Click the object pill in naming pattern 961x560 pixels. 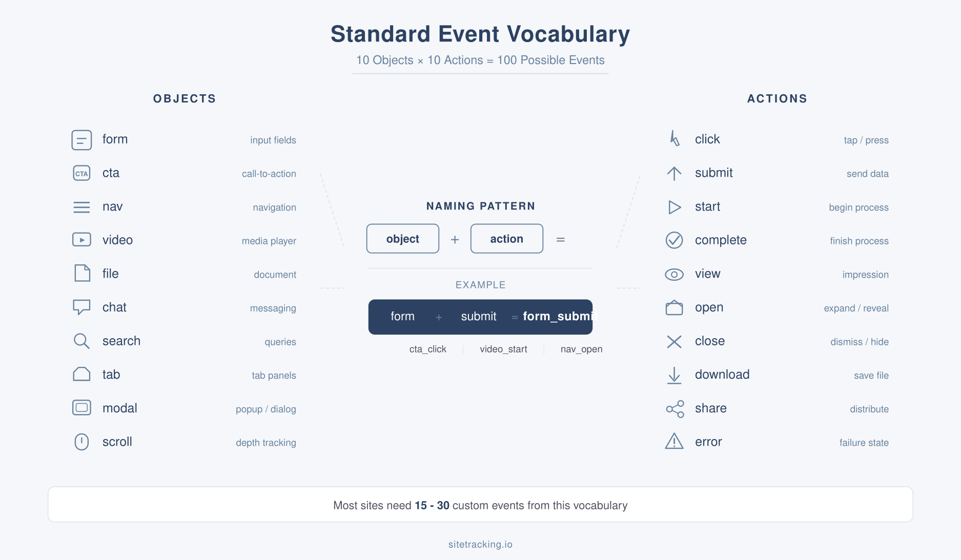[402, 238]
